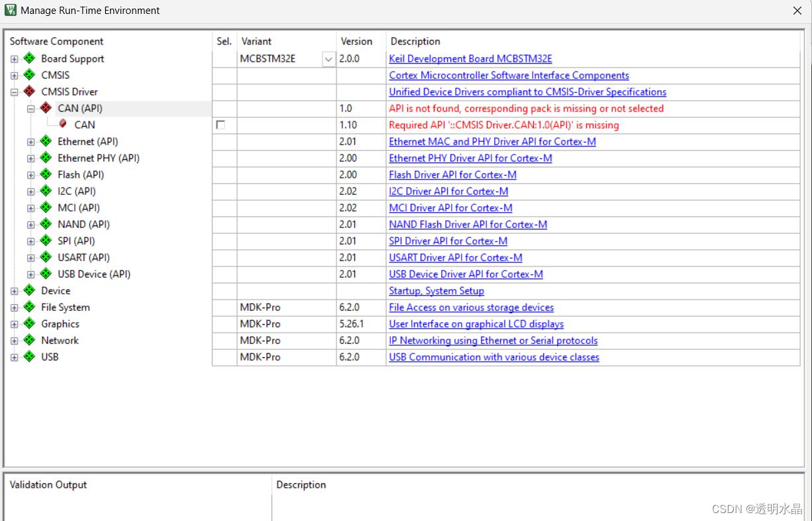The height and width of the screenshot is (521, 812).
Task: Expand the Network tree node
Action: [x=14, y=340]
